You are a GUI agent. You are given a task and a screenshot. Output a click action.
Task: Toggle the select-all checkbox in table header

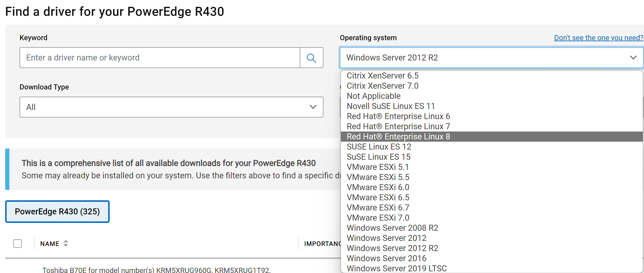[x=18, y=243]
